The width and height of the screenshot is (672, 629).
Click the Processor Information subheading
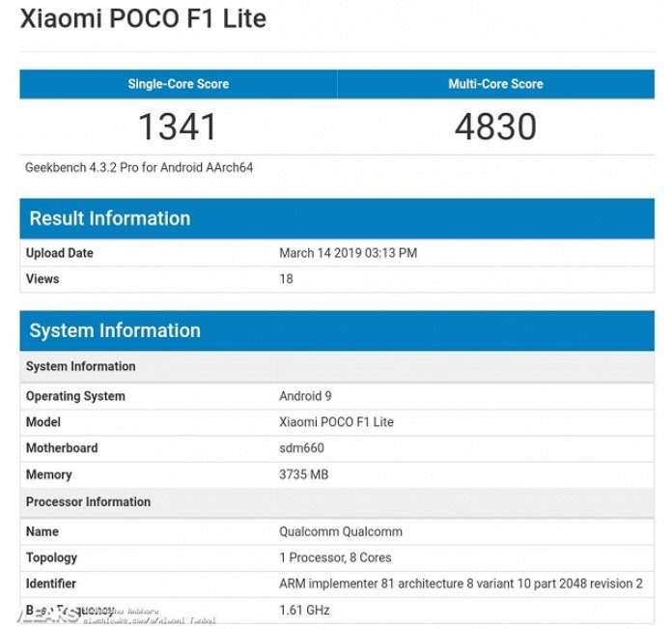[88, 501]
